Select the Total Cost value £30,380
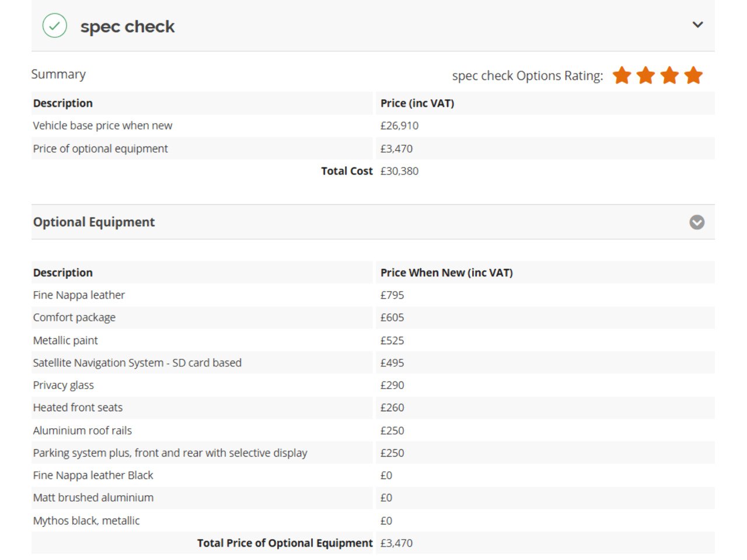 pos(399,171)
